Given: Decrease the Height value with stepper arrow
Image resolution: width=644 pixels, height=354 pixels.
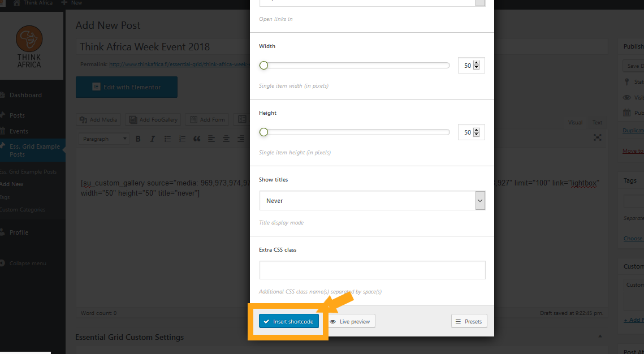Looking at the screenshot, I should (x=477, y=134).
